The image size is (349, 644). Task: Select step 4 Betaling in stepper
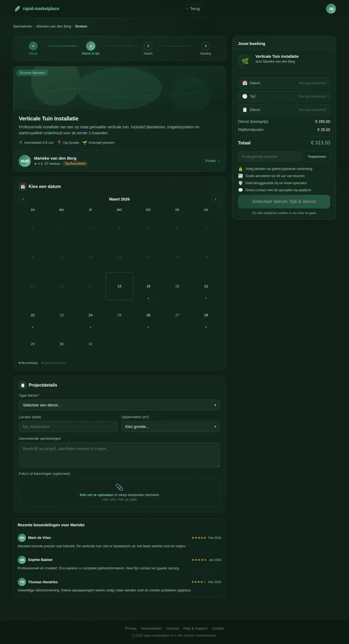click(205, 46)
